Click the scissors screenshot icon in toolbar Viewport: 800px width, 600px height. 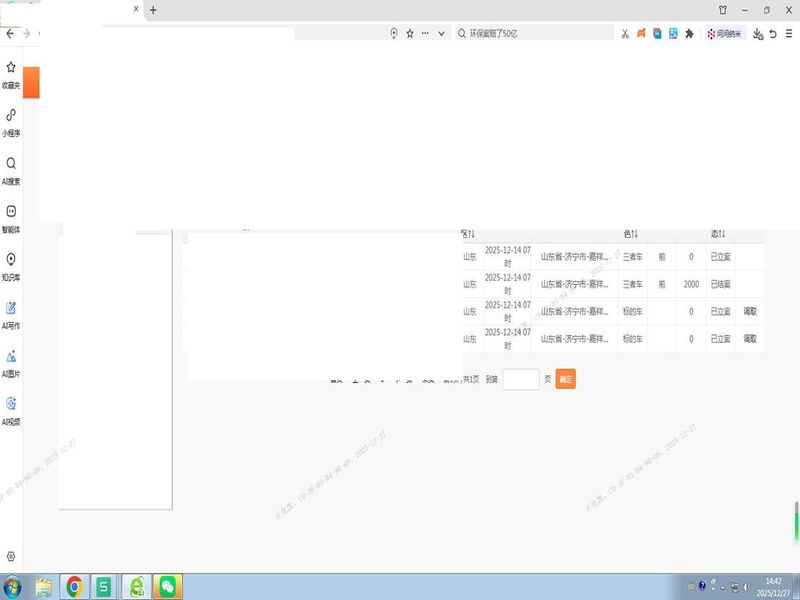coord(625,33)
